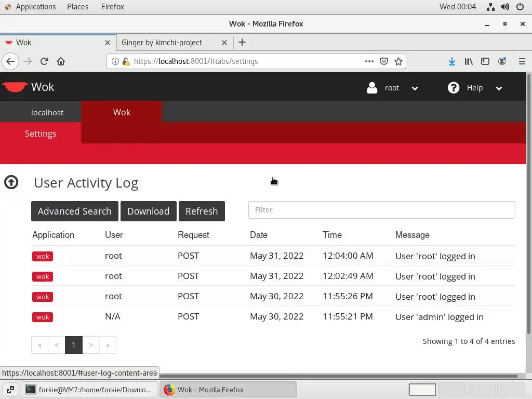Viewport: 532px width, 399px height.
Task: Open the Library bookmarks and history icon
Action: tap(469, 61)
